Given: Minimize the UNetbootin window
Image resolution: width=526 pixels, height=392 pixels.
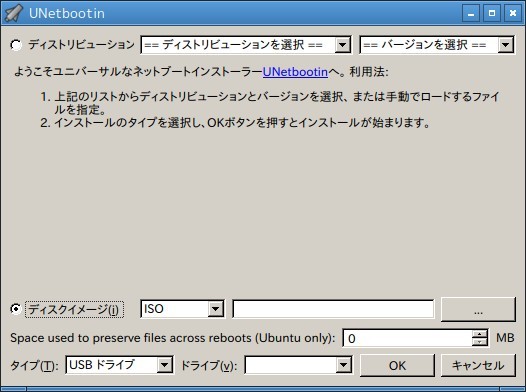Looking at the screenshot, I should pos(471,13).
